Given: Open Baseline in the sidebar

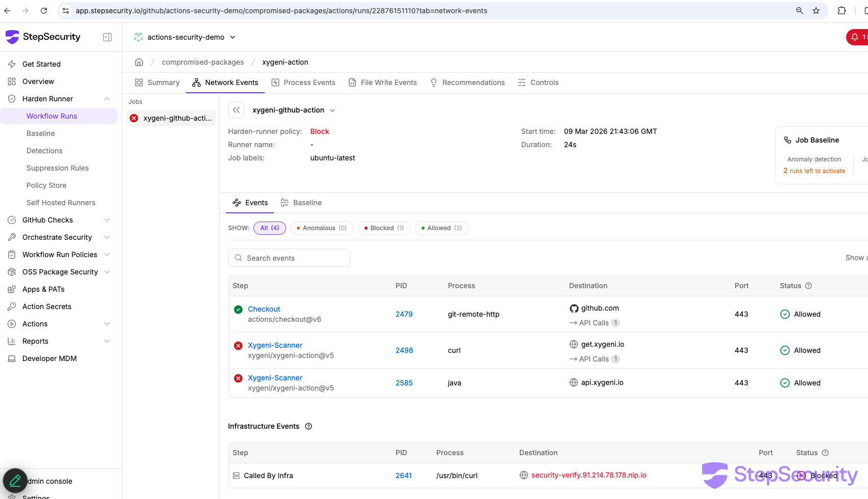Looking at the screenshot, I should [41, 133].
